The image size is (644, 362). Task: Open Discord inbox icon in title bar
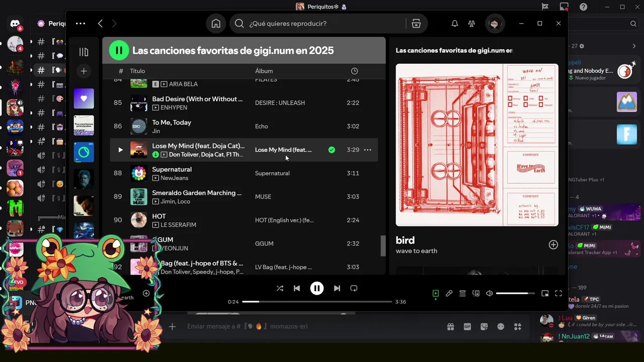(564, 7)
